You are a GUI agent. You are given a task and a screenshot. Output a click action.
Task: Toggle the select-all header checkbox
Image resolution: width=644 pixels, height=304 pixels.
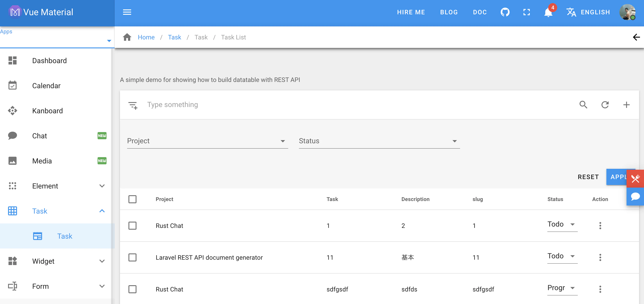[x=132, y=199]
